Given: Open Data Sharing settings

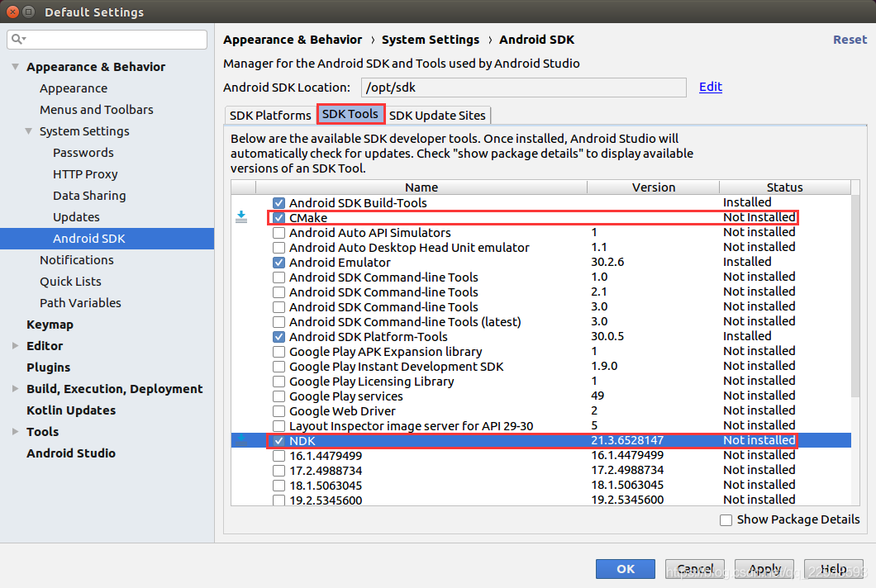Looking at the screenshot, I should pos(89,196).
